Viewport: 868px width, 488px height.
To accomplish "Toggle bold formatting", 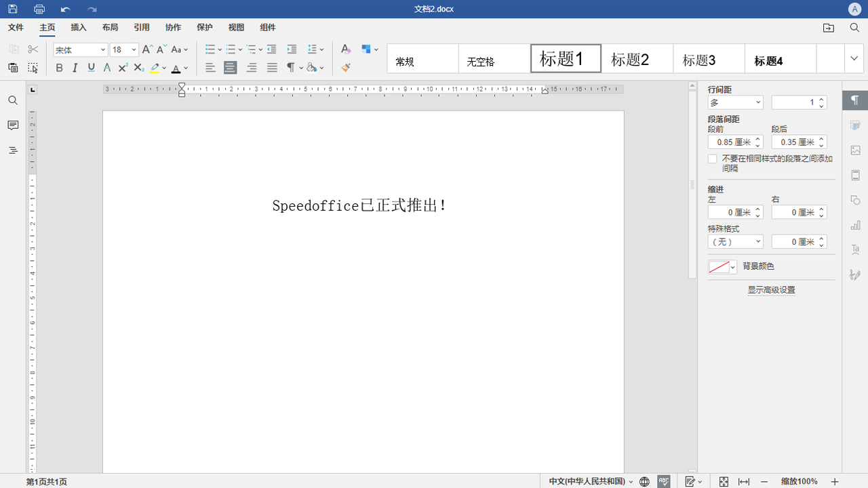I will [59, 68].
